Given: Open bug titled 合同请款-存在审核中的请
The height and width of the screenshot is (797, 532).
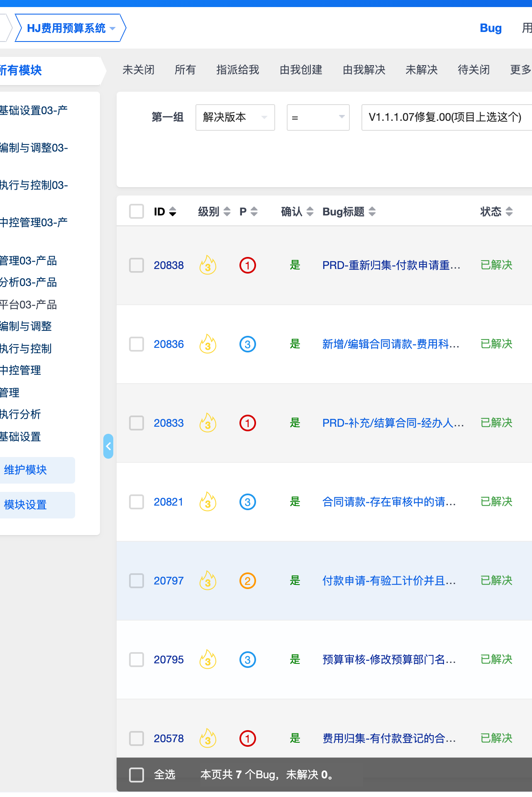Looking at the screenshot, I should pos(389,502).
